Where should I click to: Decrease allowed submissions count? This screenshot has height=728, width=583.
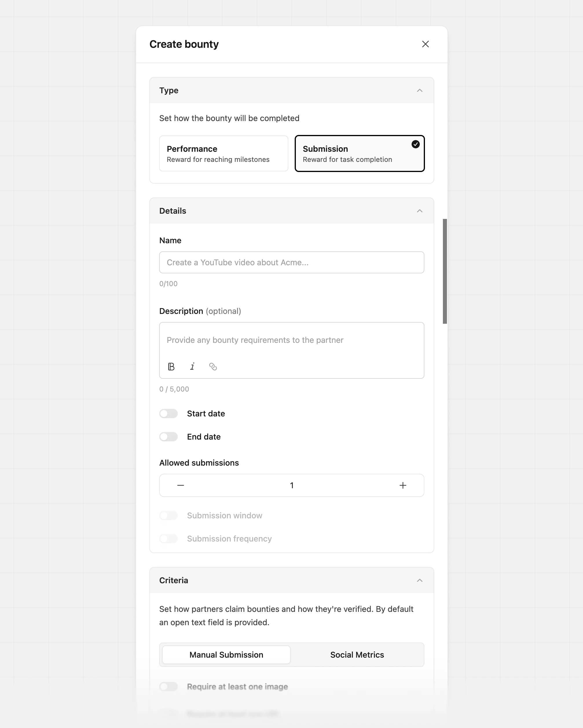tap(181, 485)
